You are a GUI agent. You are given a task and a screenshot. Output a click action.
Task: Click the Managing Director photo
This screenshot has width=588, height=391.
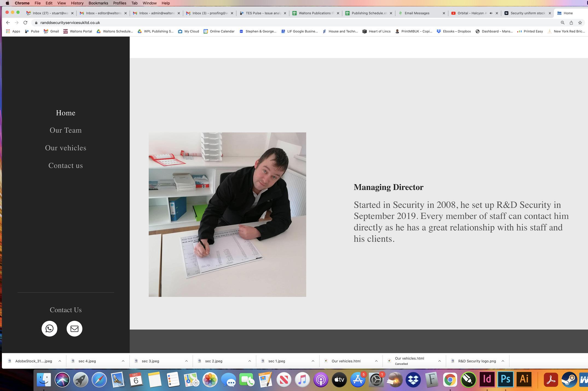(227, 214)
